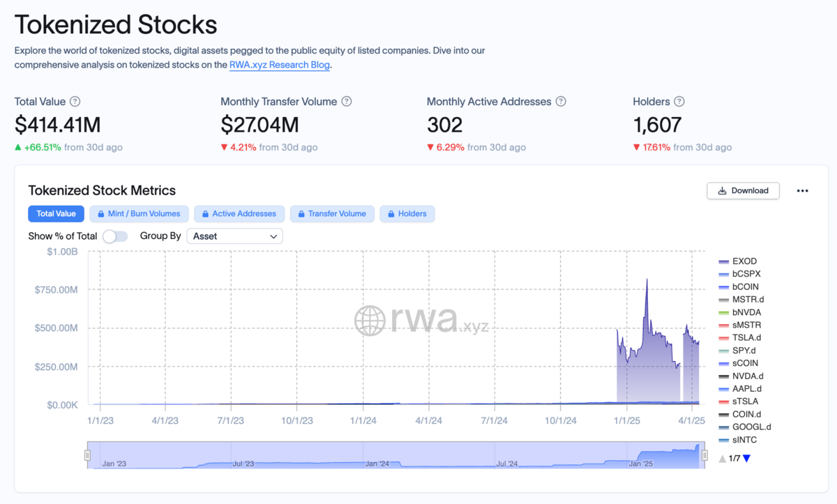Toggle GOOGL.d series in the legend
The image size is (837, 504).
(745, 427)
